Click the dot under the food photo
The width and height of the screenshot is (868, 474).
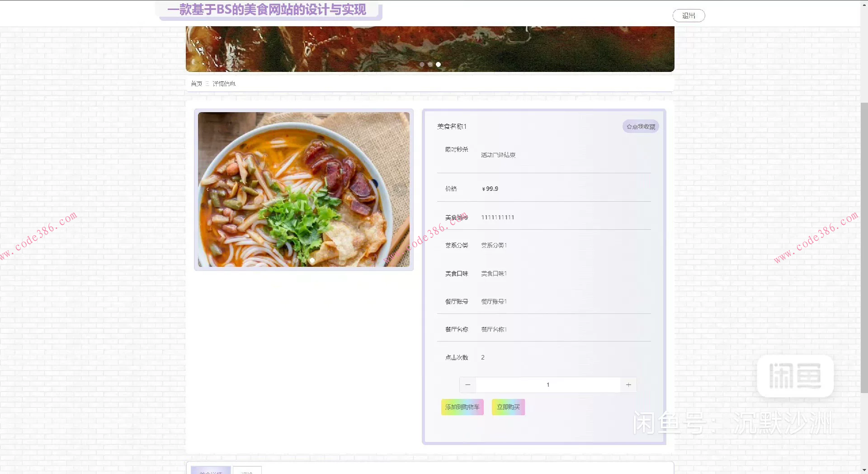(x=312, y=260)
